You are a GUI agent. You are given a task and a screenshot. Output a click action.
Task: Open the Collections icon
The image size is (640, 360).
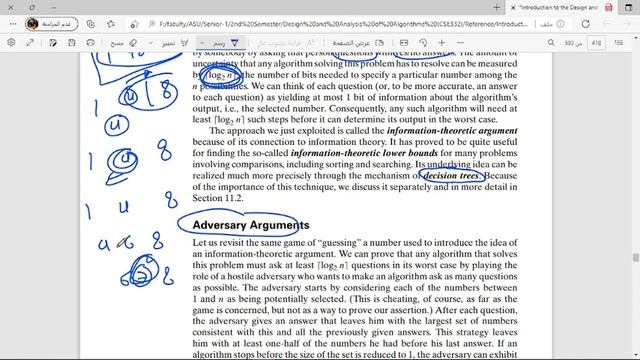tap(91, 24)
